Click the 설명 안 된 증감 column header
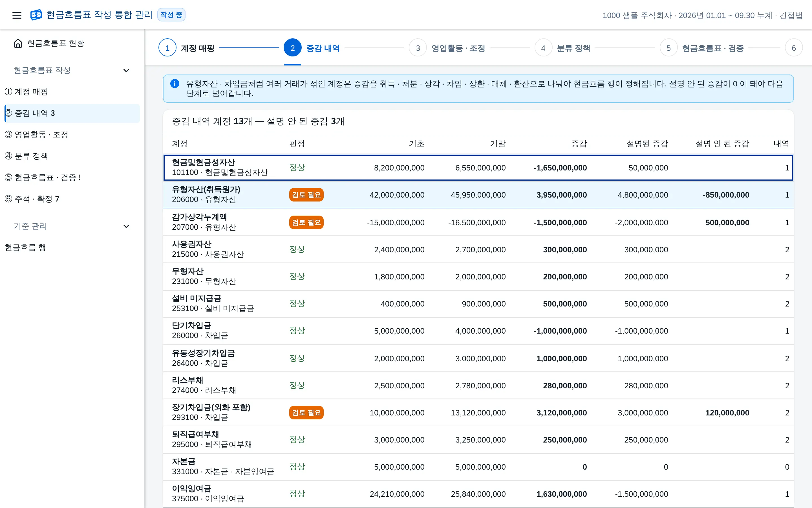 (722, 144)
